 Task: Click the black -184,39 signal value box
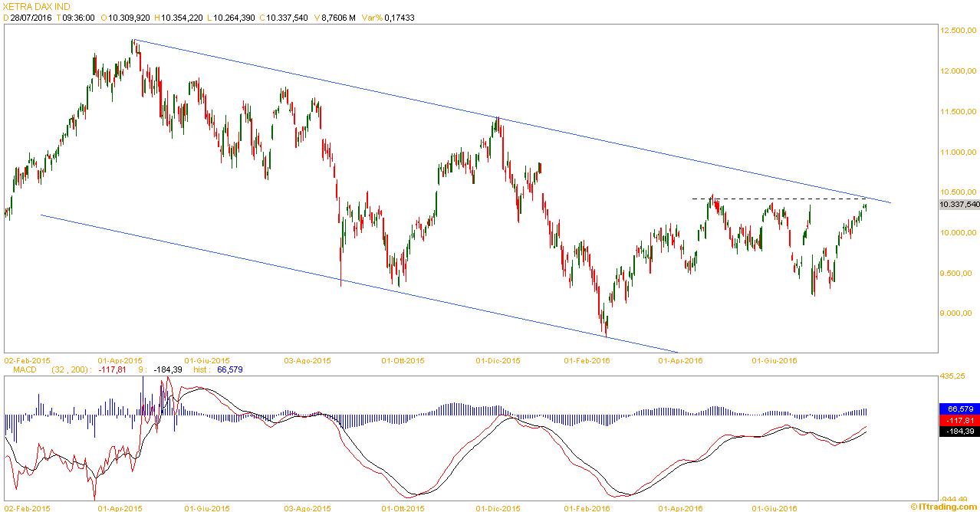point(959,432)
